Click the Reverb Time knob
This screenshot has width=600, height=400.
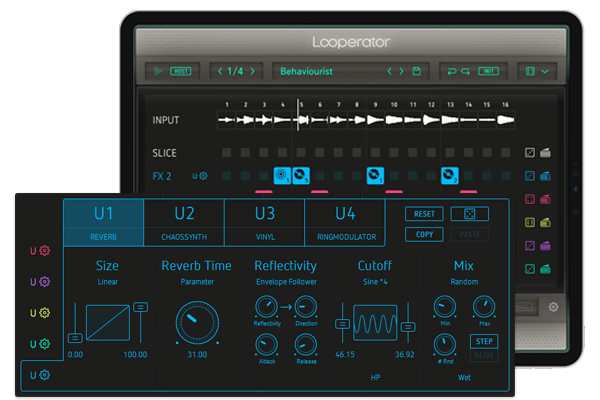197,322
